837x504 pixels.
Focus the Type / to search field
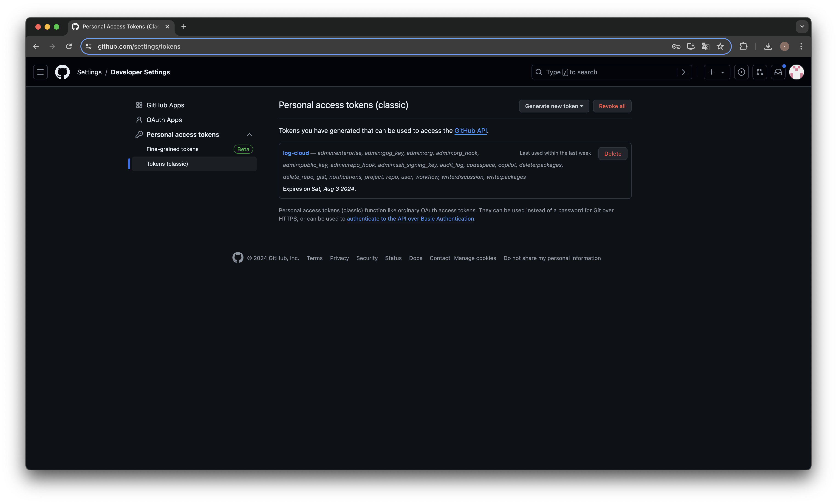click(605, 72)
